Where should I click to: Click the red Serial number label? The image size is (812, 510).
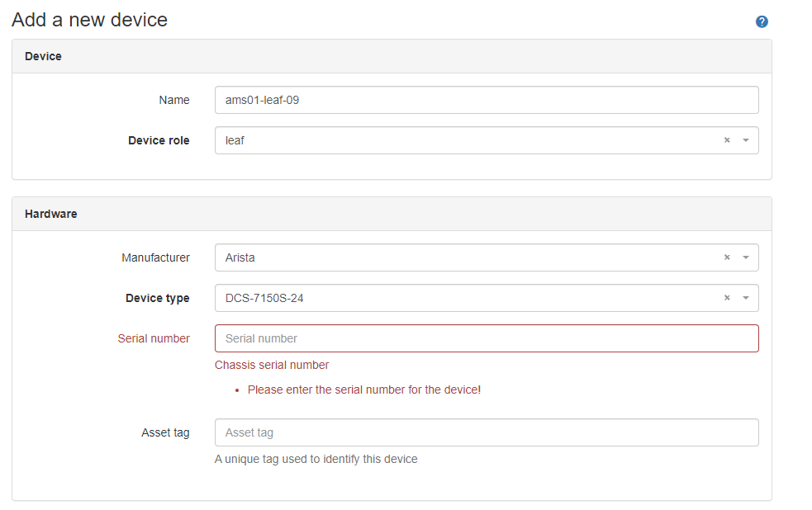pos(154,338)
